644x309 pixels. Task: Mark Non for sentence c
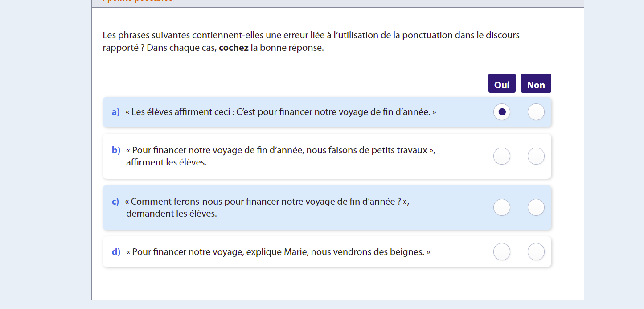point(536,207)
